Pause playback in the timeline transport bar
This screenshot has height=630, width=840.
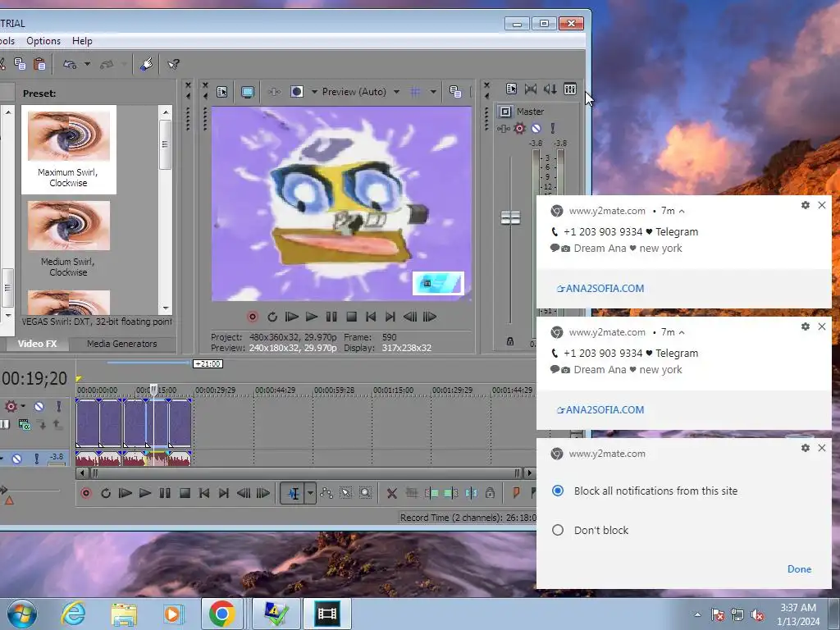(x=164, y=493)
